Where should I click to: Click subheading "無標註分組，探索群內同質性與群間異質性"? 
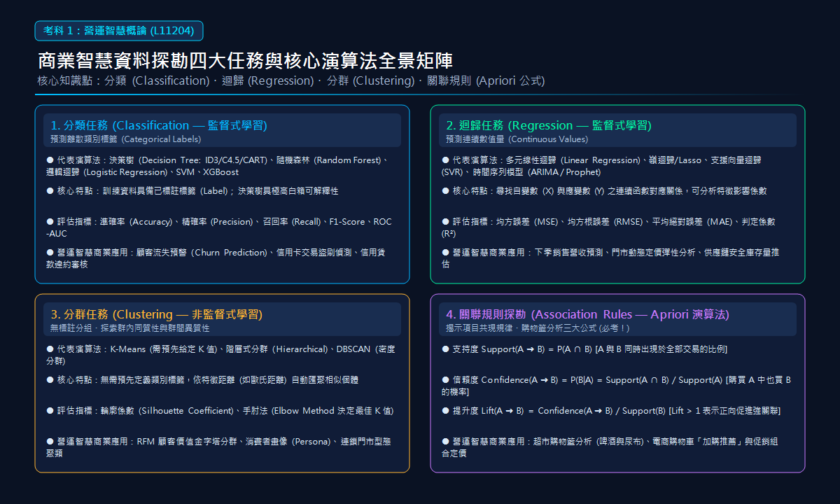130,328
